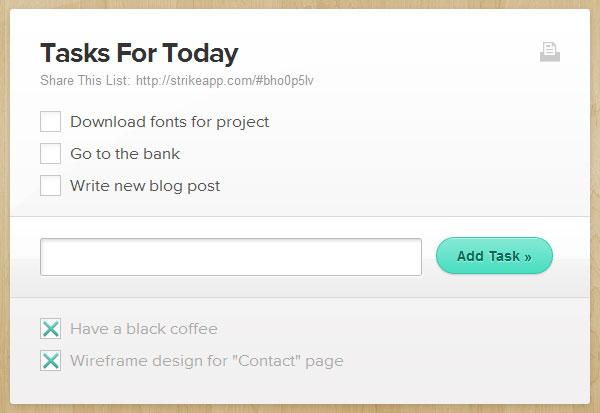Click the "Add Task »" button
The height and width of the screenshot is (413, 600).
pyautogui.click(x=494, y=256)
